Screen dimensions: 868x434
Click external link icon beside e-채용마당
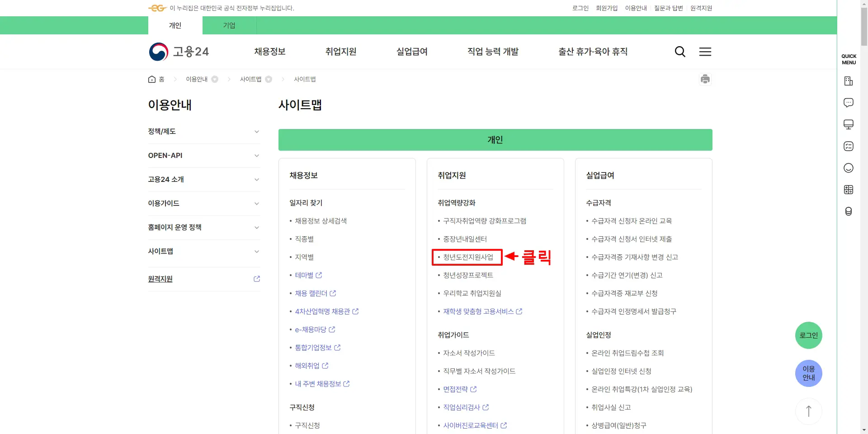click(332, 329)
